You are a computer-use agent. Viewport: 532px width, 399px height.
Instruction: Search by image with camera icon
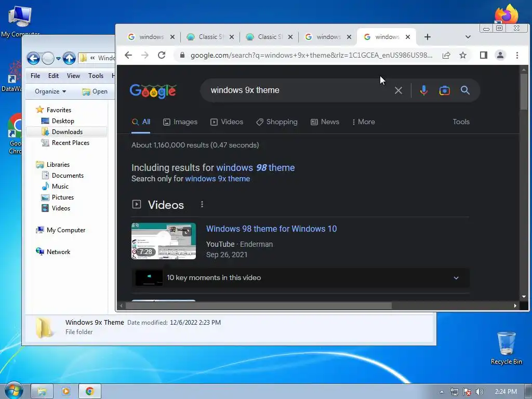445,90
